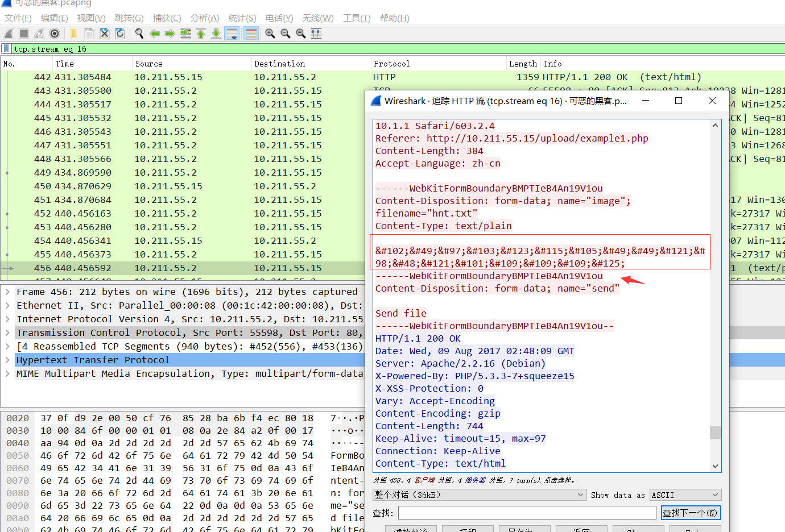Click the tcp.stream eq 16 filter field

pyautogui.click(x=398, y=49)
